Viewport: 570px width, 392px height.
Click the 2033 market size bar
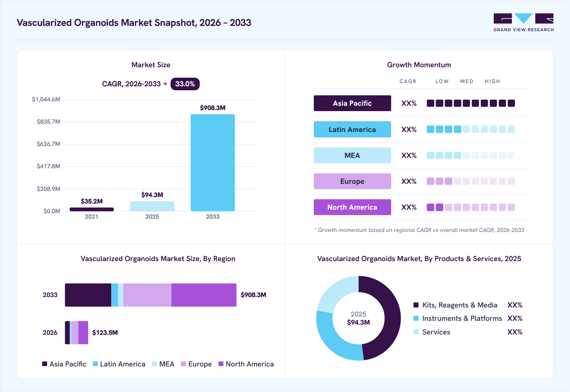point(213,163)
